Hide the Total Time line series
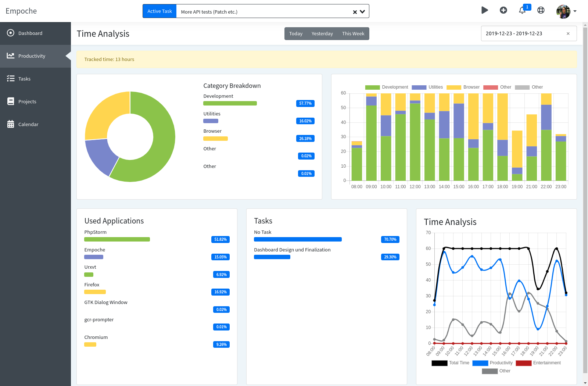This screenshot has width=588, height=386. (x=451, y=363)
